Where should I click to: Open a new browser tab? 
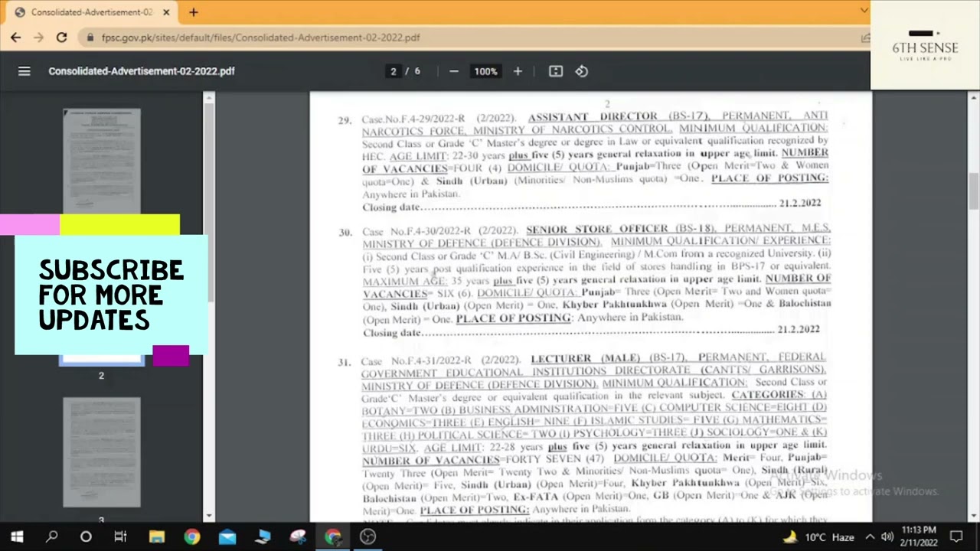pyautogui.click(x=194, y=12)
